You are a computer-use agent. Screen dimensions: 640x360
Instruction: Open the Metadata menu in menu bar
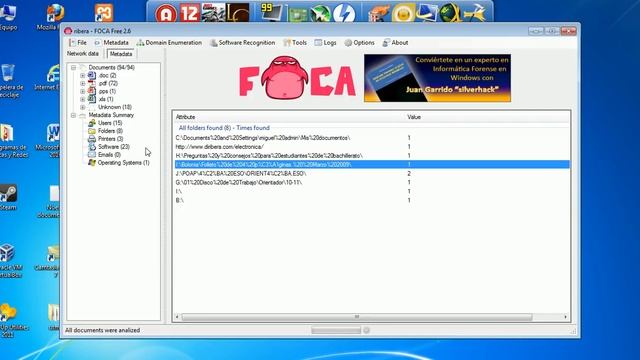(x=111, y=42)
